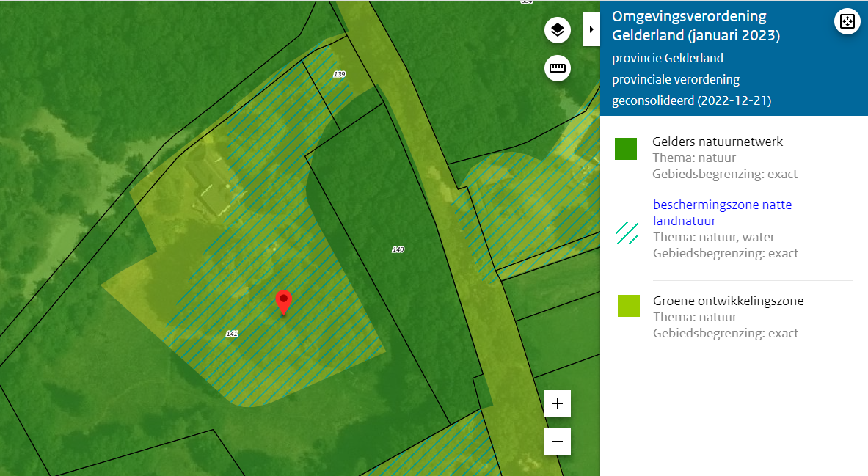Select the measure tool (ruler icon)

pyautogui.click(x=557, y=68)
